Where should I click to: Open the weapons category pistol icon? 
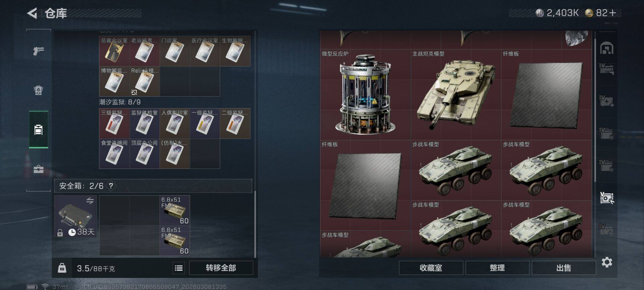pyautogui.click(x=38, y=51)
